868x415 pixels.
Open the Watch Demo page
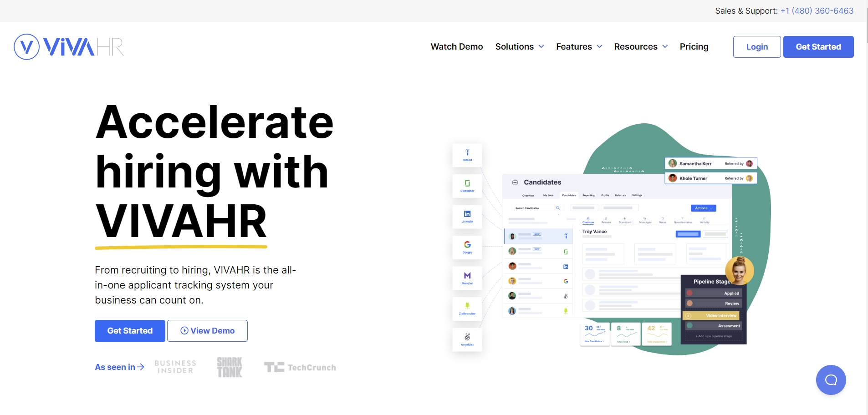click(x=457, y=47)
